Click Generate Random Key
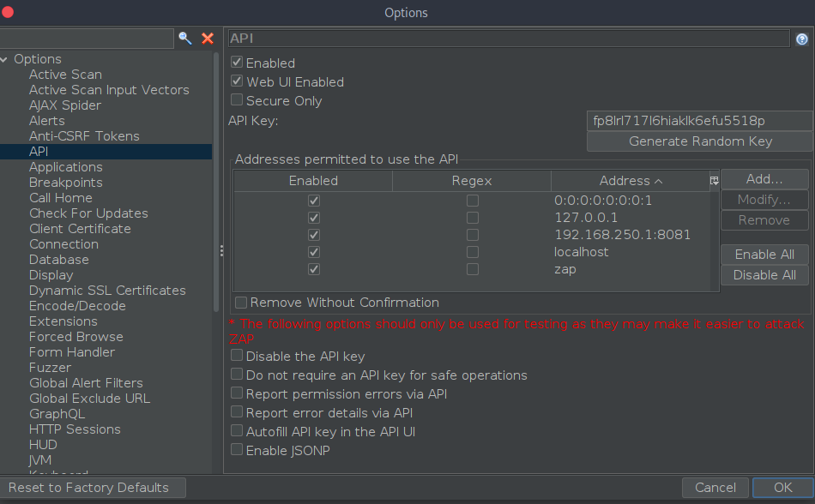 [x=699, y=141]
